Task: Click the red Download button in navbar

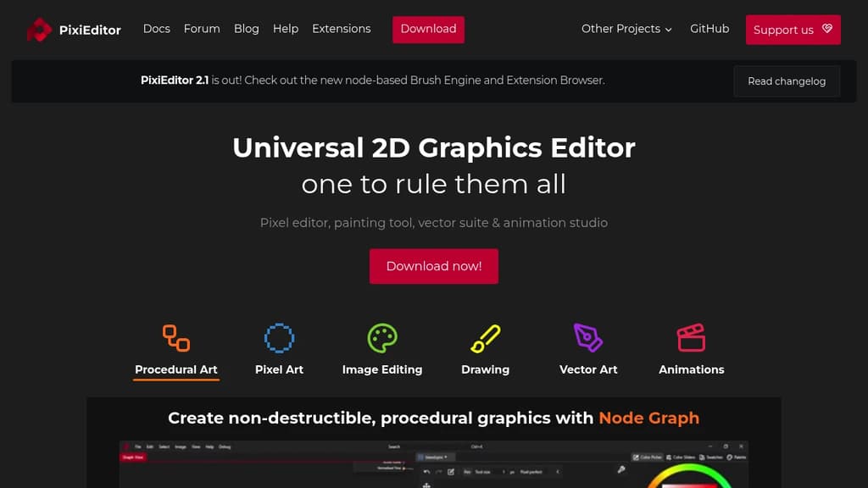Action: pos(428,30)
